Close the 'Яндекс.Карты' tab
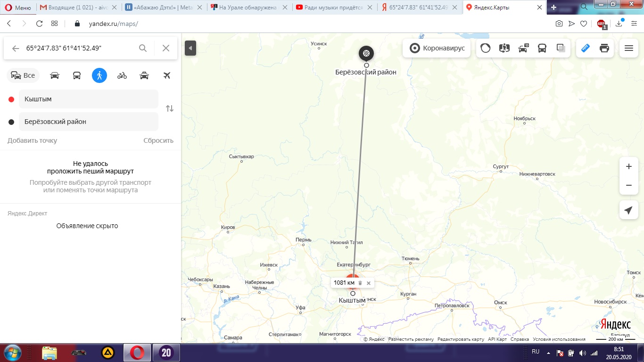Image resolution: width=644 pixels, height=362 pixels. (540, 8)
